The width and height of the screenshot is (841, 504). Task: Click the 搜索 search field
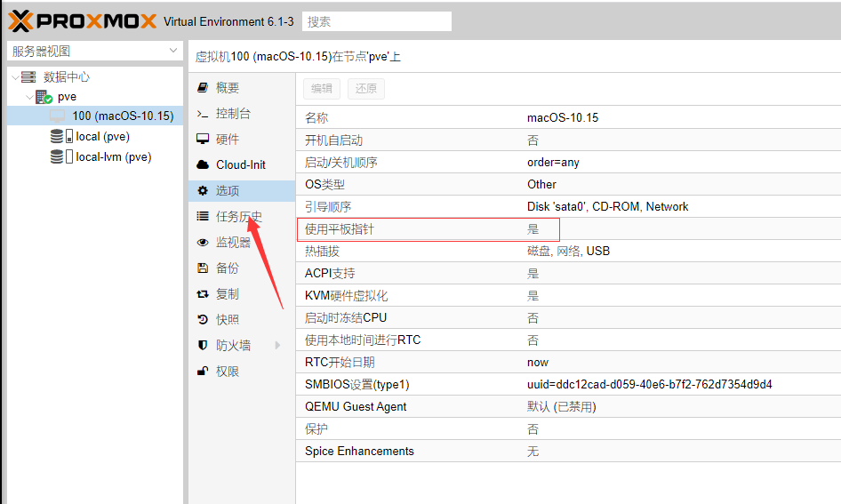(376, 21)
